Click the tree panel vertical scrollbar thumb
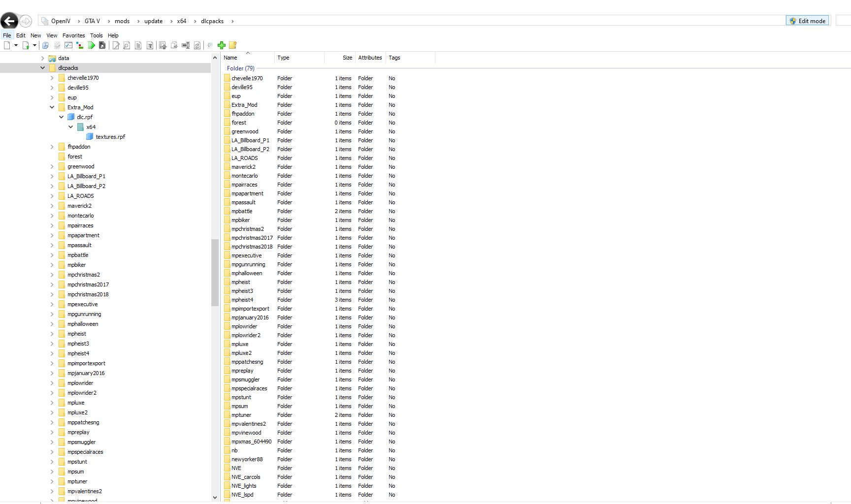Screen dimensions: 851x504 [215, 272]
